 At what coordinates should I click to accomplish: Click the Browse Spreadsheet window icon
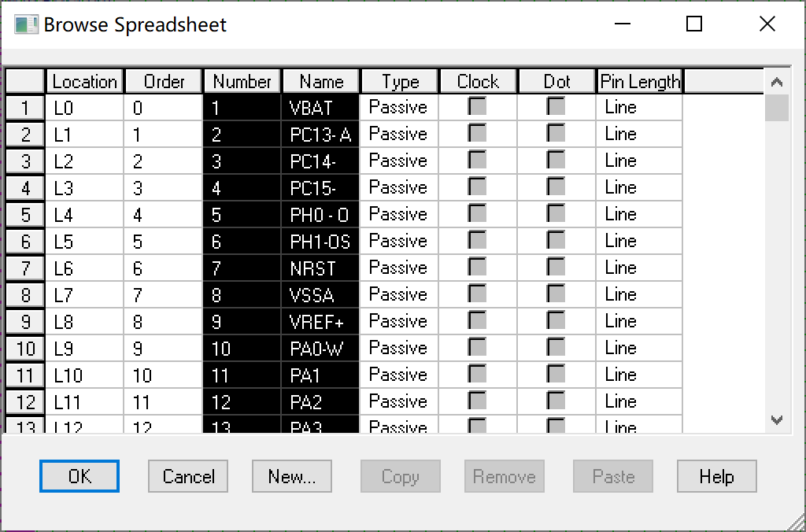[26, 24]
